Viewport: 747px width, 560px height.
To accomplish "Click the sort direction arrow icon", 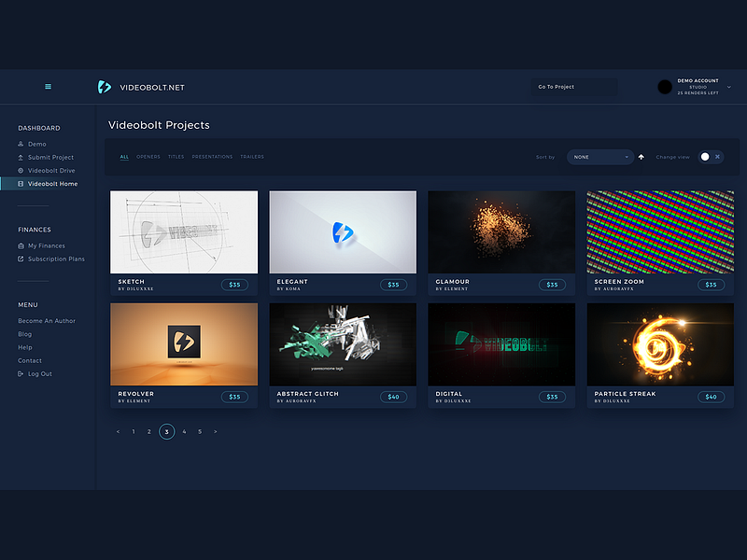I will click(x=641, y=157).
